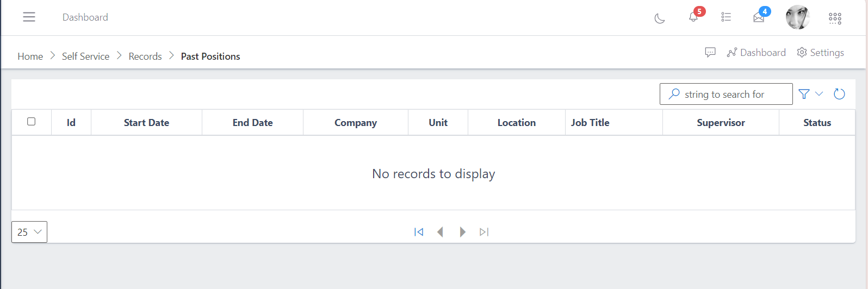Click the user profile avatar

(x=797, y=17)
